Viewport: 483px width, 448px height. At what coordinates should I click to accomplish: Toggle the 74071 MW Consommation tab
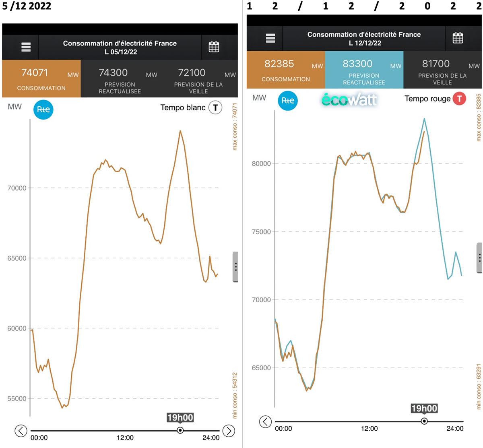pyautogui.click(x=41, y=79)
